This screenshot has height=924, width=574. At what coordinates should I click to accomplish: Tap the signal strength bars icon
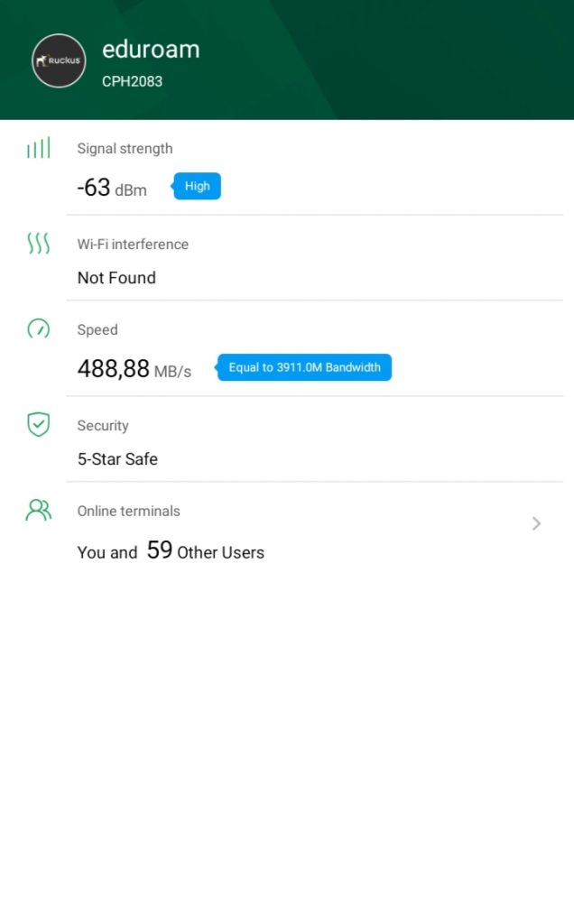tap(38, 148)
